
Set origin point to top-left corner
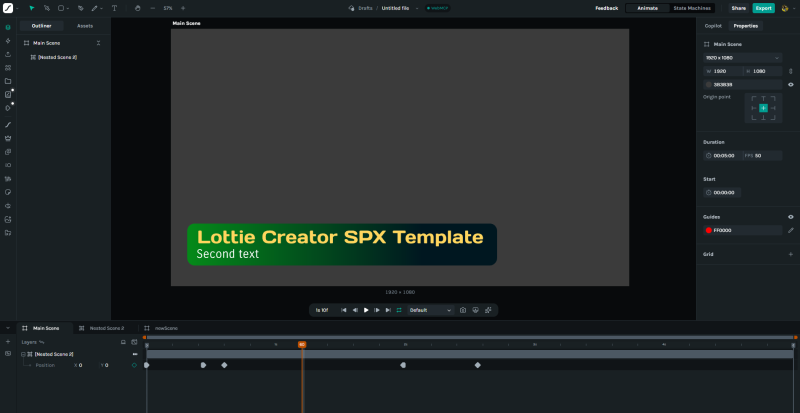[x=754, y=98]
